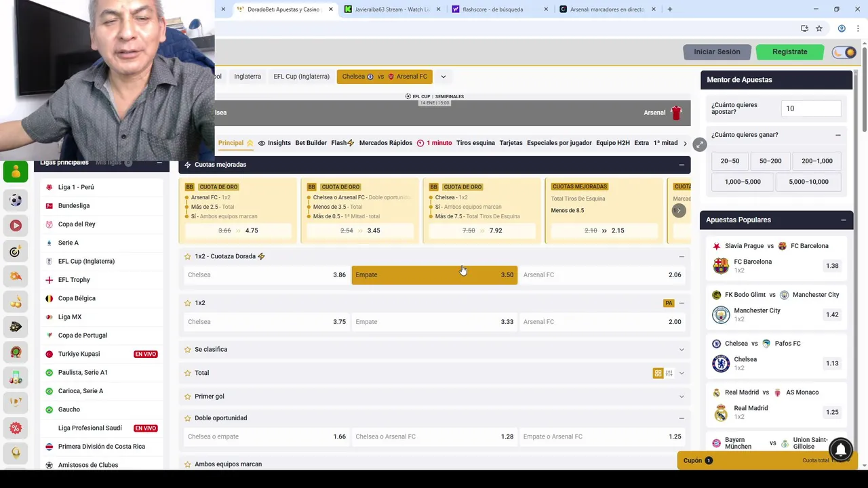Open the football sports icon in sidebar
The width and height of the screenshot is (868, 488).
16,200
